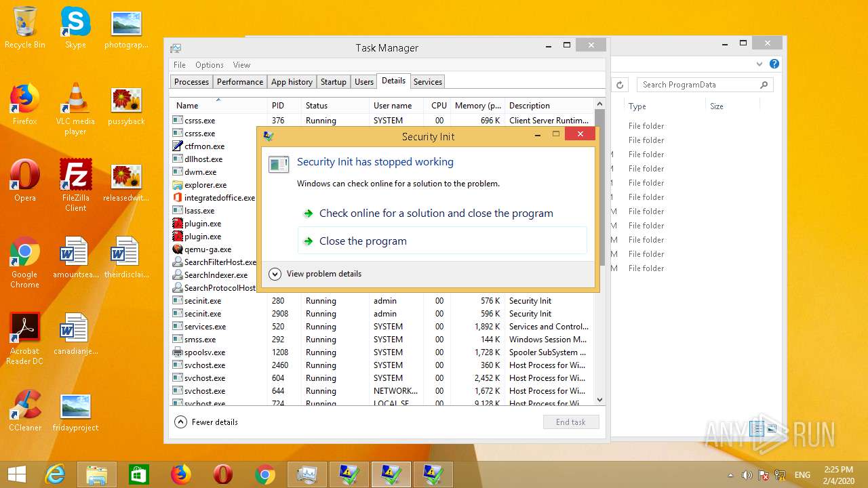Open Internet Explorer from the taskbar

pyautogui.click(x=55, y=474)
